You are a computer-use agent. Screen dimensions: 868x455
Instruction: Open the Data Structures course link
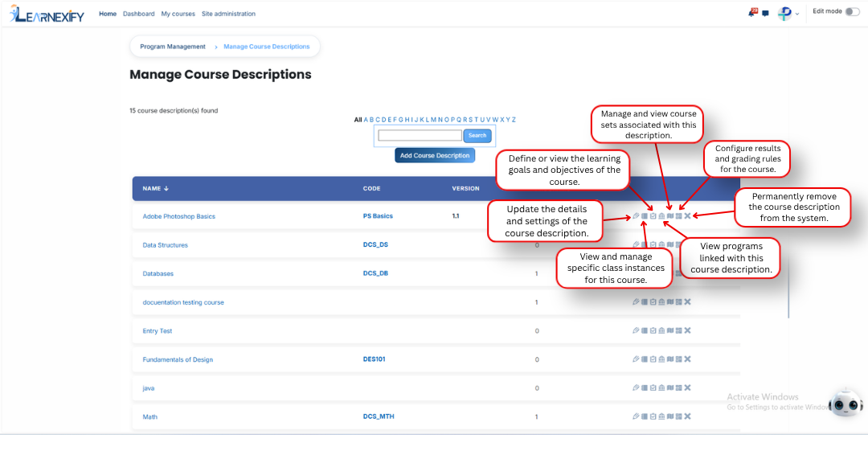pos(165,245)
